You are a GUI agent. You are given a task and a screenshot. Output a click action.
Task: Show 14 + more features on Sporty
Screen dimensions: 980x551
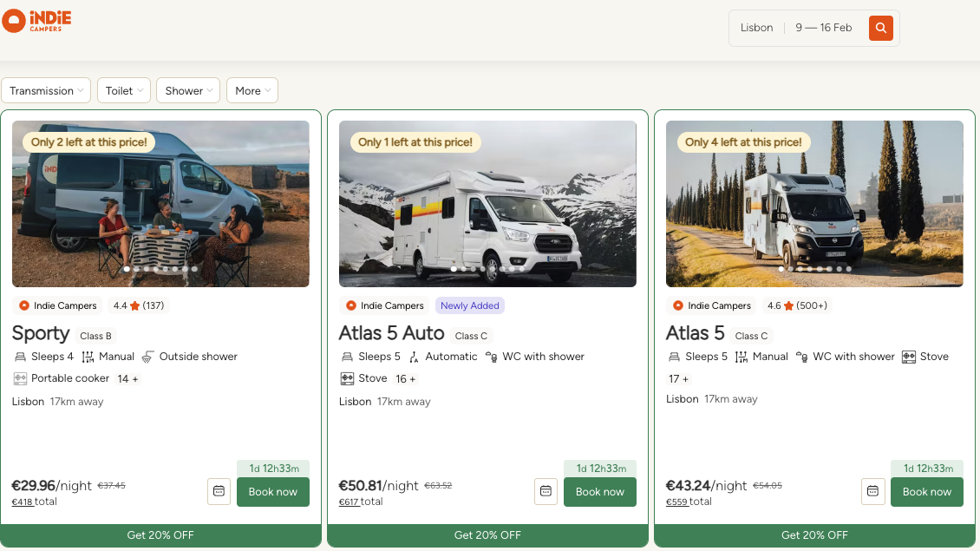[127, 379]
